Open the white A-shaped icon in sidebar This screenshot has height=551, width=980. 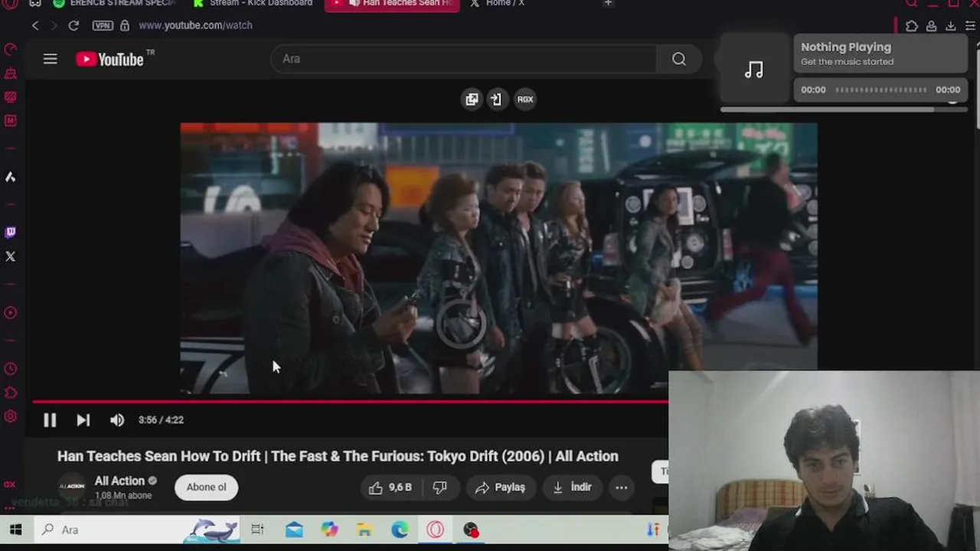point(11,177)
